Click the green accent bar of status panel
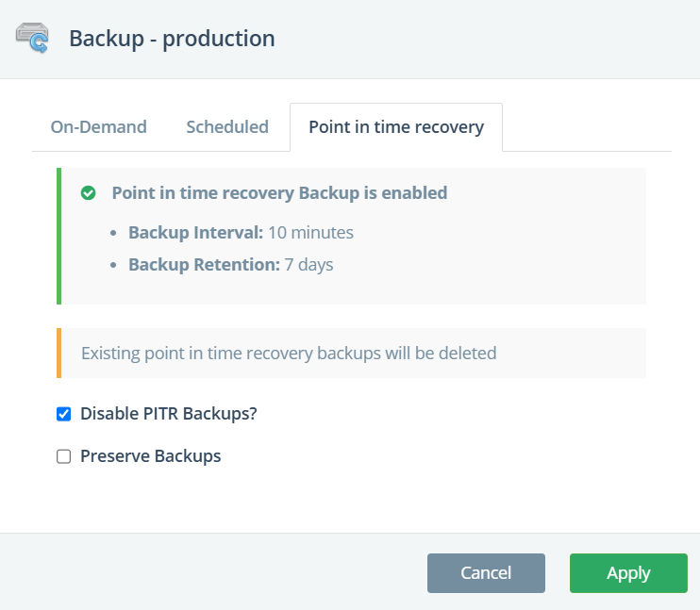 click(x=59, y=237)
